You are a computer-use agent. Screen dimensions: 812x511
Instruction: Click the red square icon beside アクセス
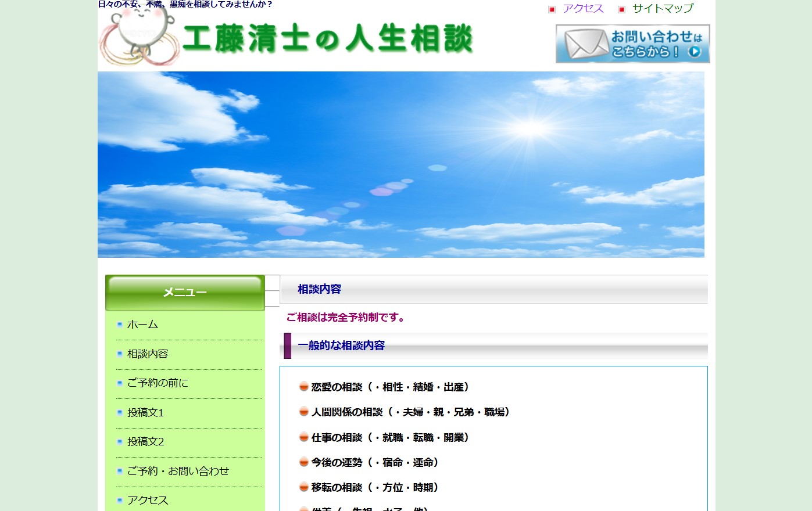[x=552, y=9]
